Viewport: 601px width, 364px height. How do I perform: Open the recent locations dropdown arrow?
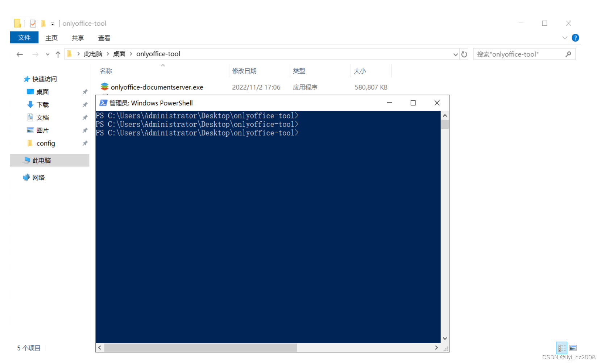point(47,54)
